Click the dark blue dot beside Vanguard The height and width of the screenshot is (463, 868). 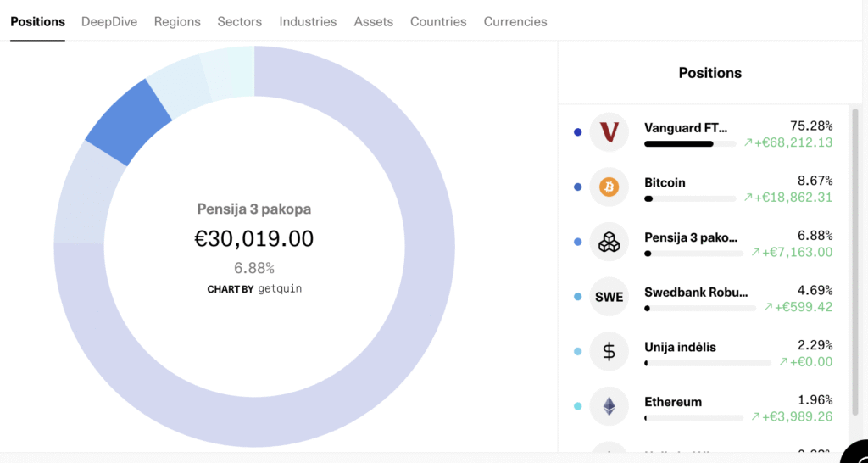point(578,132)
